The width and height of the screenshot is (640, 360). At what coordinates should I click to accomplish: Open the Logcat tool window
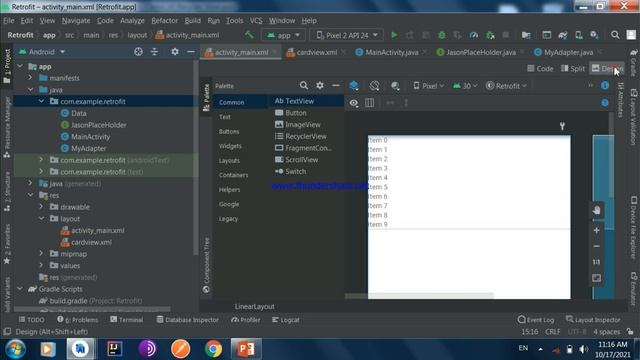[x=286, y=320]
